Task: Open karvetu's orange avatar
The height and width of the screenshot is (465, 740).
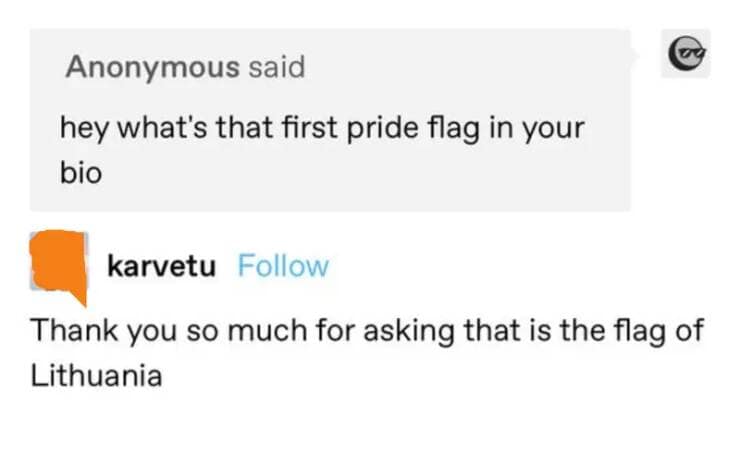Action: [x=59, y=264]
